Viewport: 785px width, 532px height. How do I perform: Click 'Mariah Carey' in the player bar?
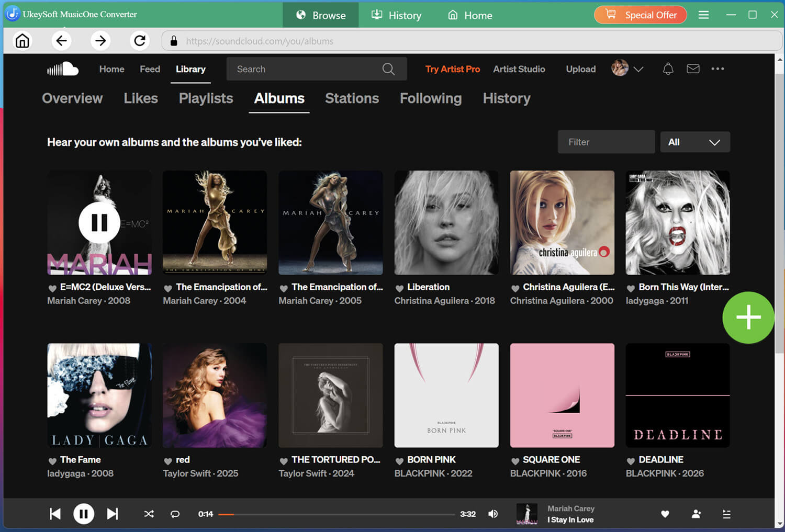(571, 508)
